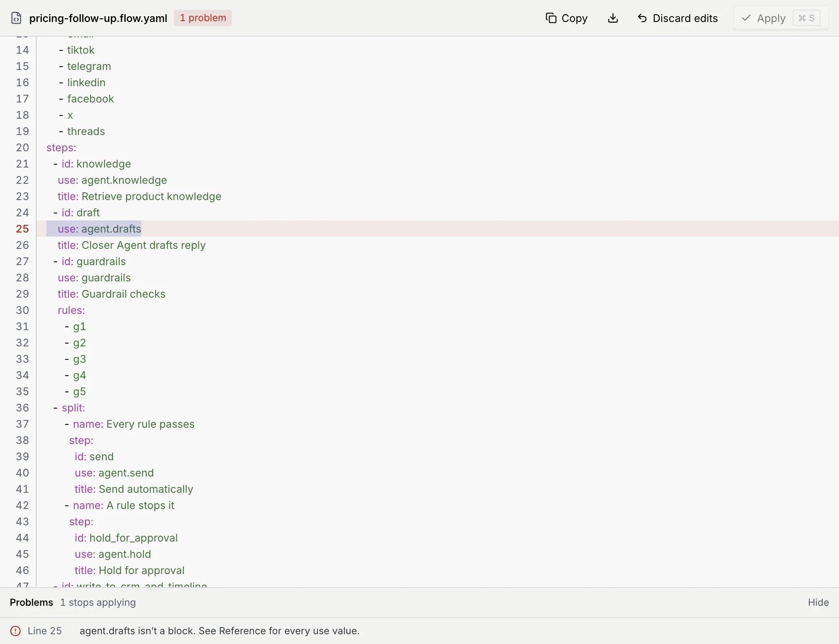This screenshot has height=644, width=839.
Task: Click 'title: Send automatically' line
Action: [134, 489]
